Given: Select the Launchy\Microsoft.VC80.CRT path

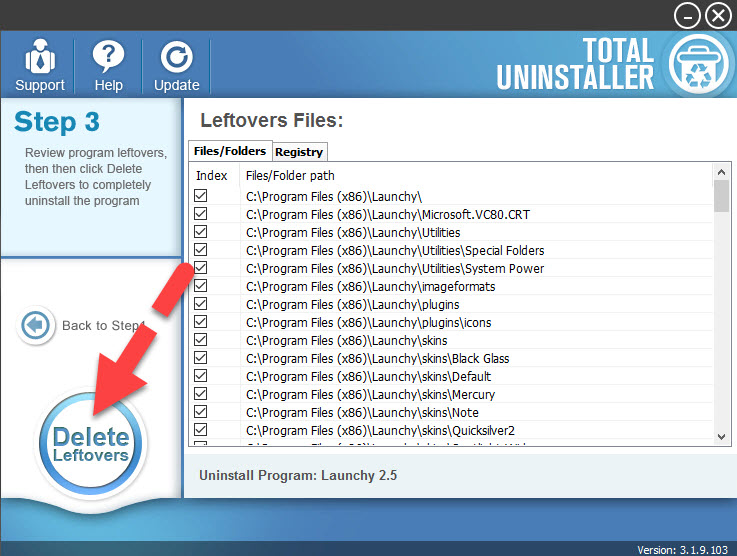Looking at the screenshot, I should pyautogui.click(x=388, y=214).
